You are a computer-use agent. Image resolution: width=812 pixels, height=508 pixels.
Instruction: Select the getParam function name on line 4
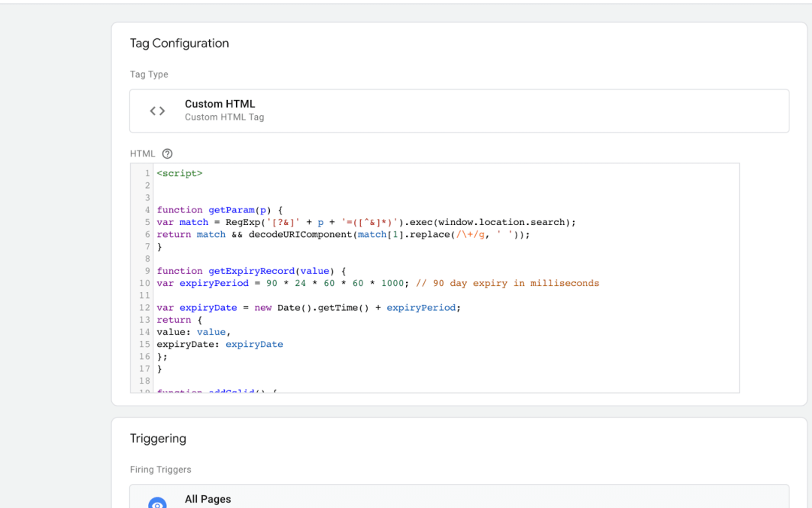(233, 209)
